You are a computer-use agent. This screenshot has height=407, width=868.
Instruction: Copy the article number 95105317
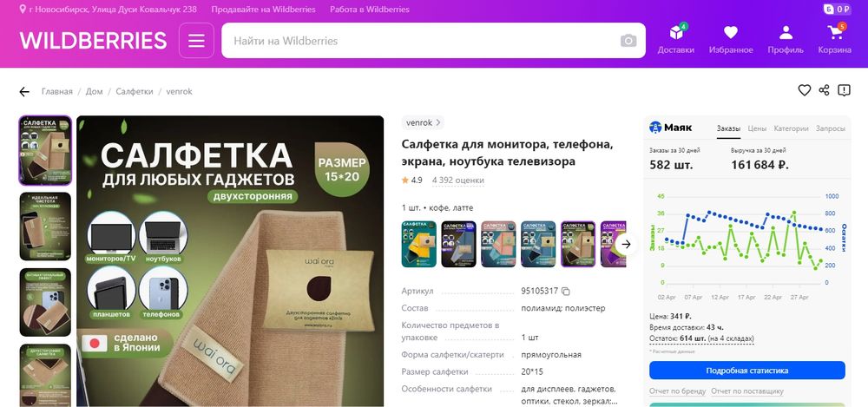[x=566, y=292]
